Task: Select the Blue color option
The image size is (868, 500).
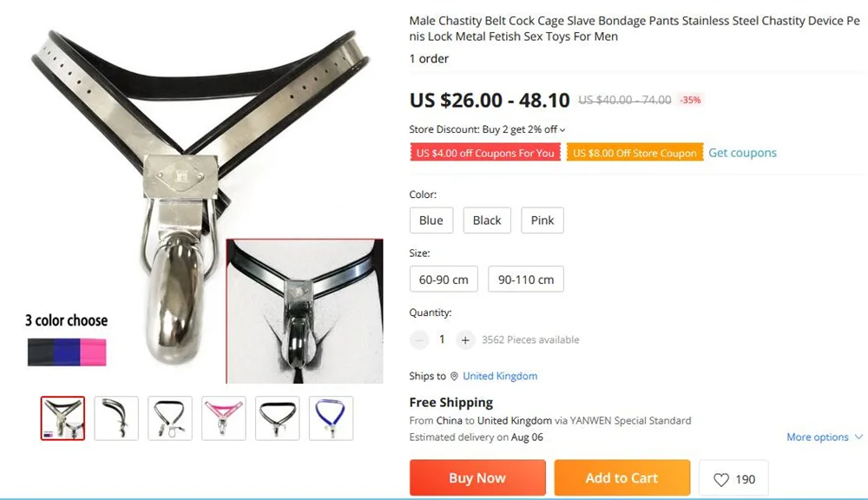Action: click(431, 220)
